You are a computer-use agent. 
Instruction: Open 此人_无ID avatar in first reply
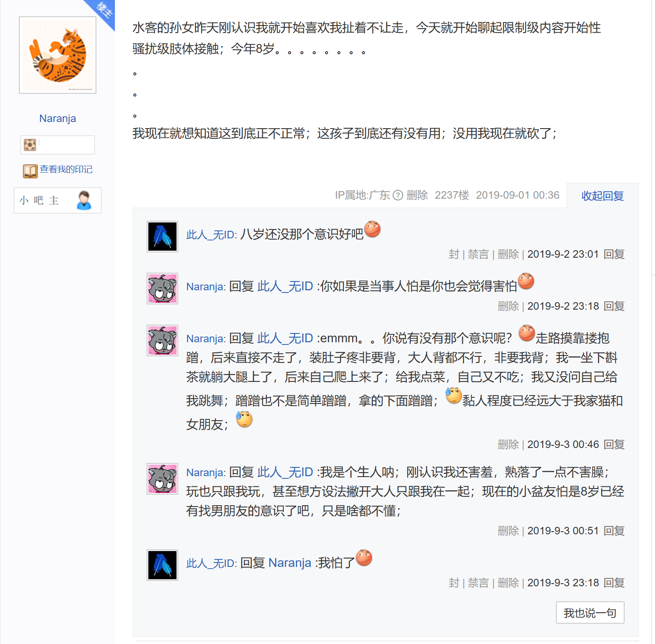(x=162, y=237)
